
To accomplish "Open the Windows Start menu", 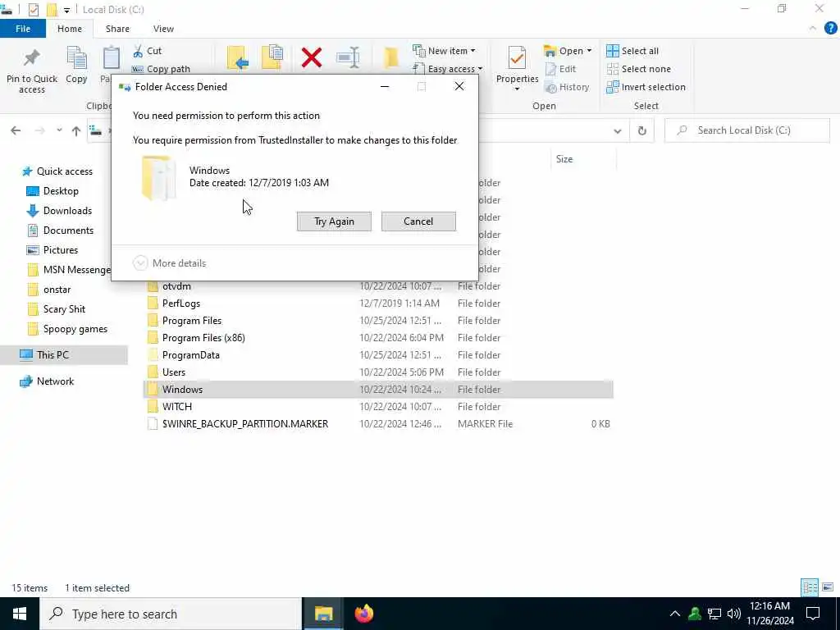I will 20,614.
